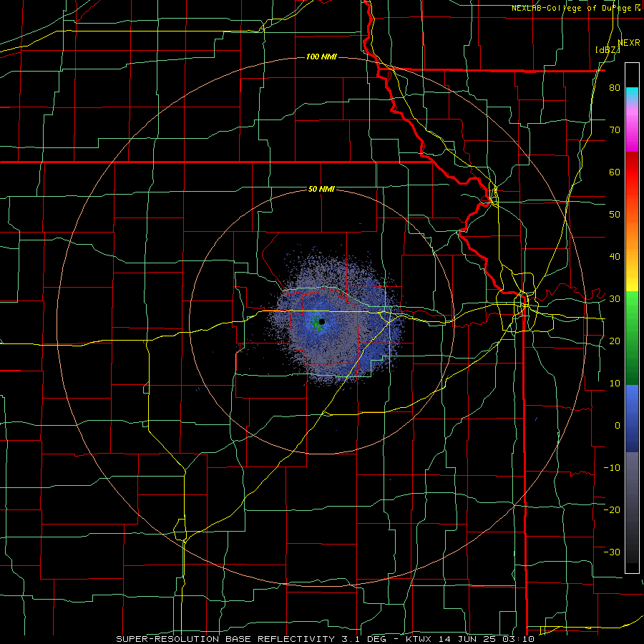Click the green segment of the color bar
The image size is (644, 644).
tap(632, 338)
